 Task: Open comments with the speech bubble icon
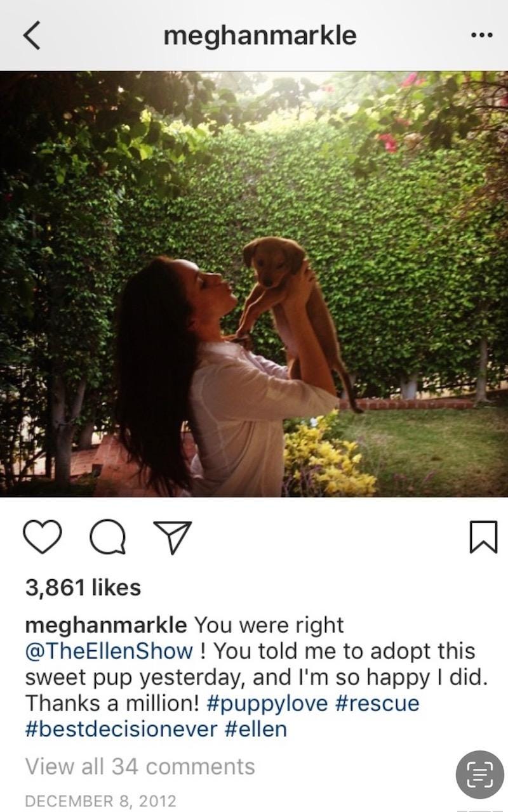click(x=107, y=537)
